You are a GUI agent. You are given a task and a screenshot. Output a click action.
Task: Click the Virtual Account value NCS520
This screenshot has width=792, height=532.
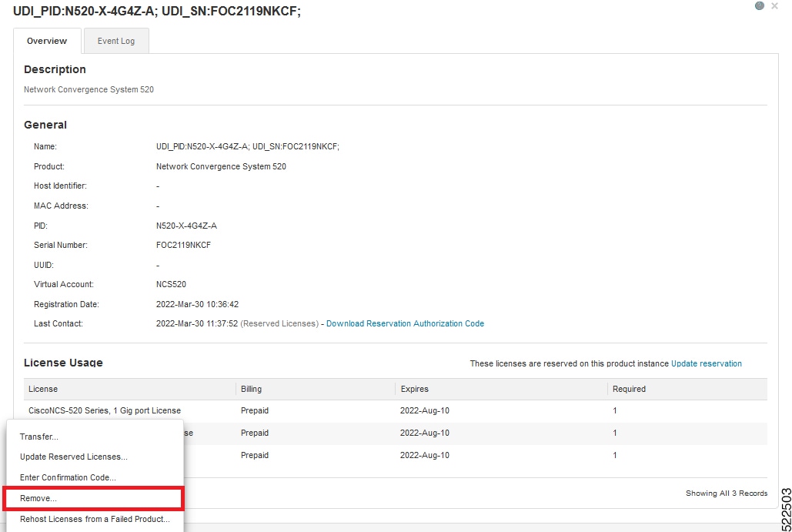pyautogui.click(x=171, y=284)
